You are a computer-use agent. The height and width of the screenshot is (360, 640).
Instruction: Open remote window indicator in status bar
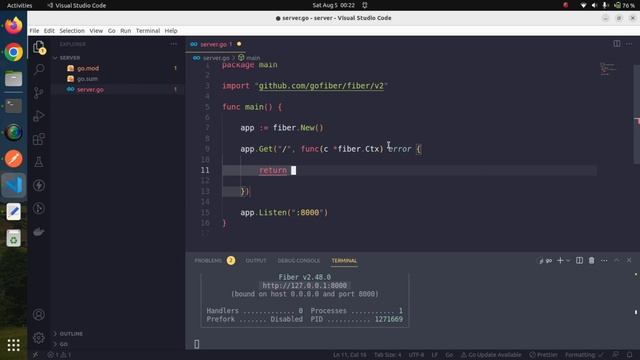point(36,355)
